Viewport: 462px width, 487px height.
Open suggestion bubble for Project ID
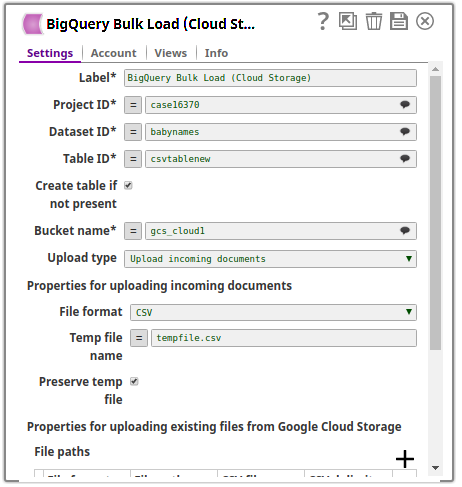(405, 105)
